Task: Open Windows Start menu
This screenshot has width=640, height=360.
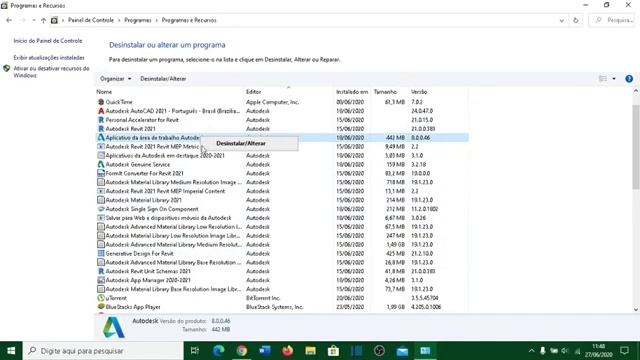Action: click(x=11, y=351)
